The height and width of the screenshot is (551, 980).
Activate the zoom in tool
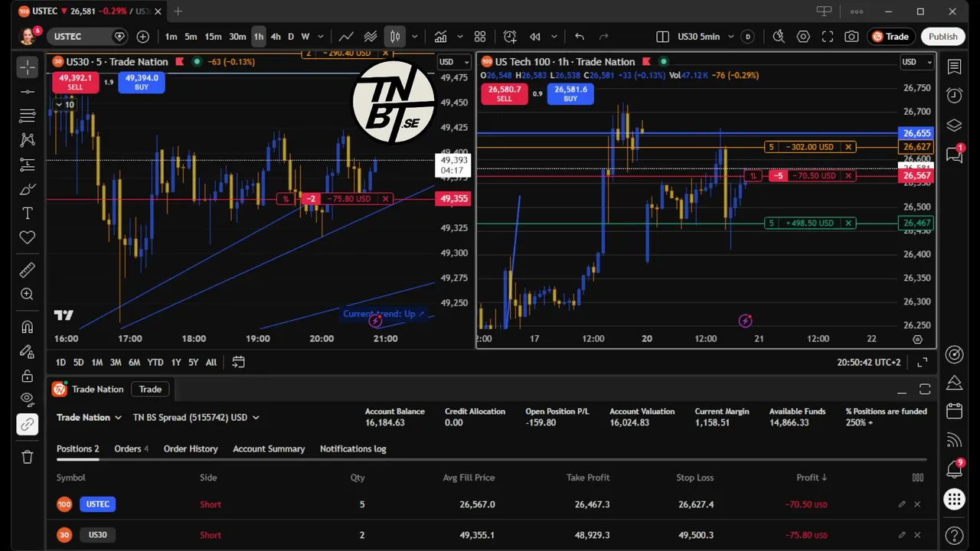coord(28,294)
